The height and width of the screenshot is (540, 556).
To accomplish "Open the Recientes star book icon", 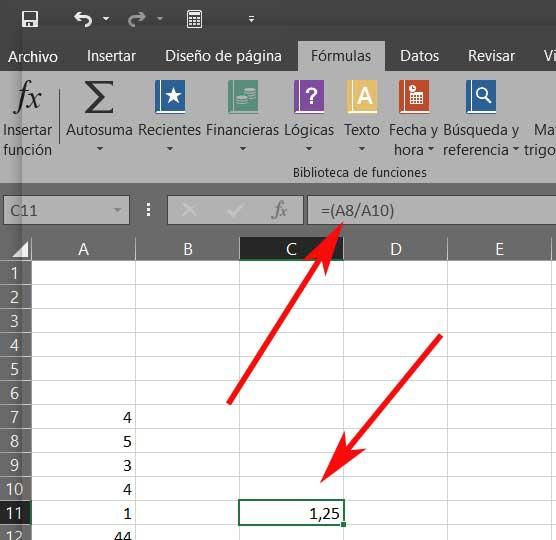I will [170, 96].
